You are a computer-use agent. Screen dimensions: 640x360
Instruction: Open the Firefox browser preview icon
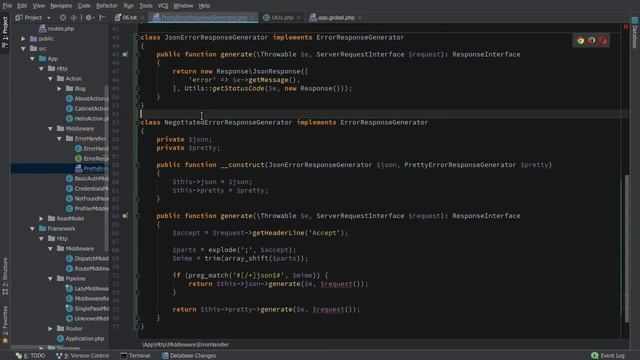pos(591,40)
